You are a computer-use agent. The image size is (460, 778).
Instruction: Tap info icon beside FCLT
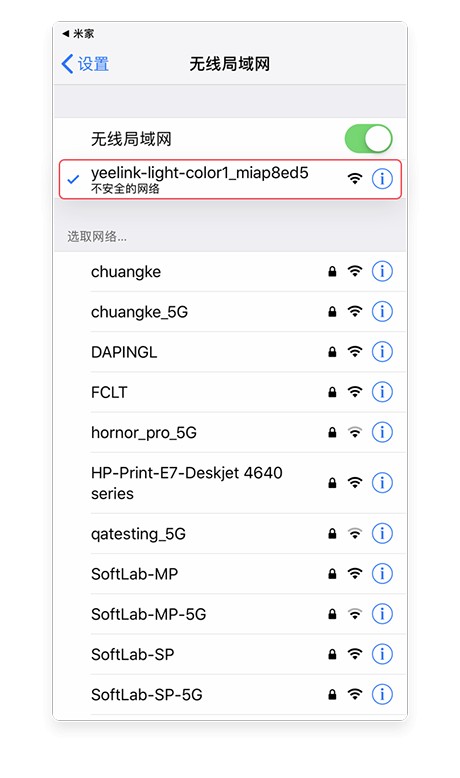point(382,392)
